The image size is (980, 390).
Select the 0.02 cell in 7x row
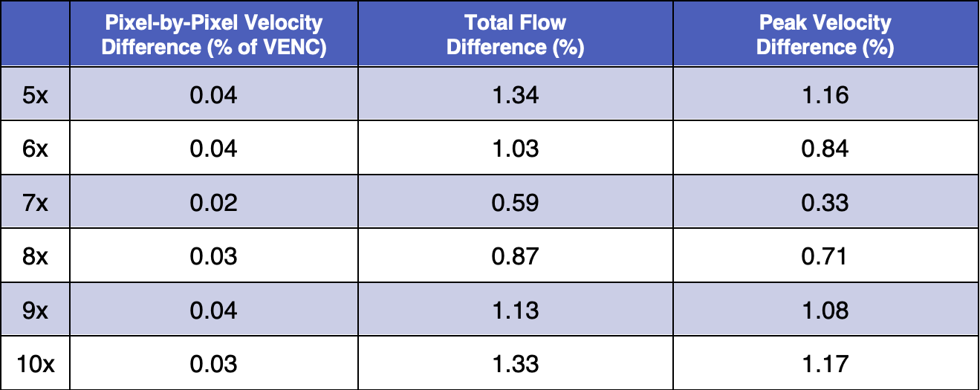click(x=214, y=202)
